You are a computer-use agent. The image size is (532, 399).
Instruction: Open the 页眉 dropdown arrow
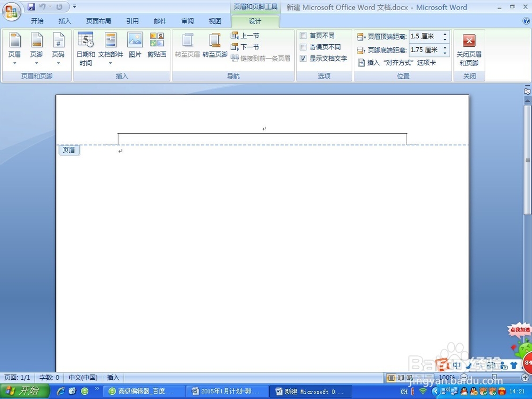coord(15,62)
